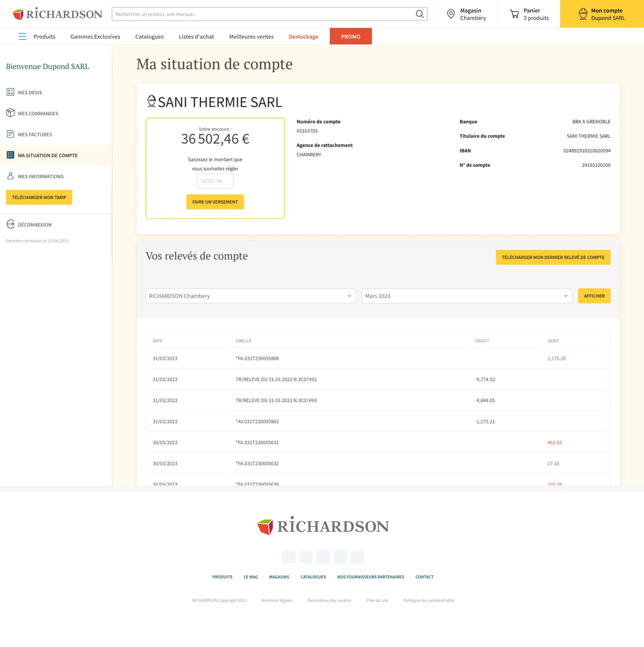Click footer link CATALOGUES

(x=313, y=577)
